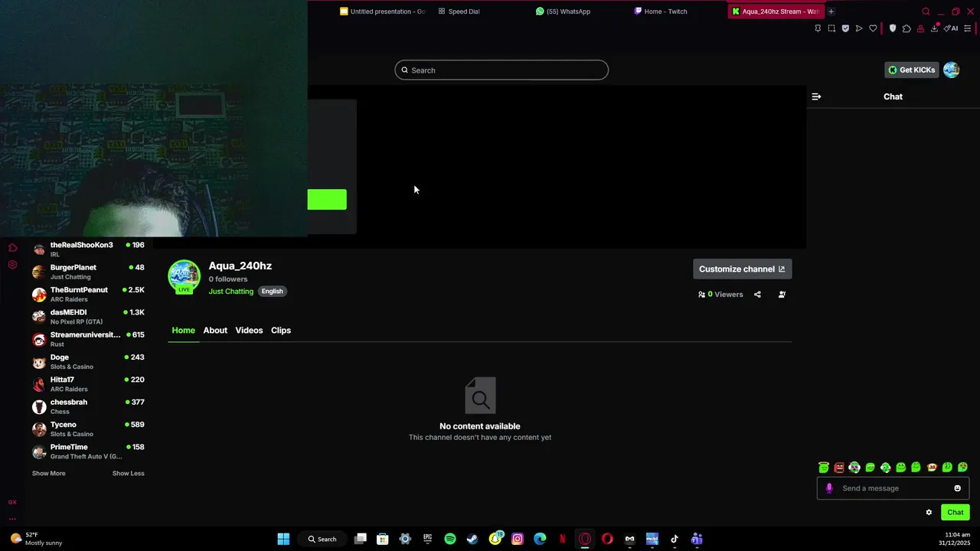The image size is (980, 551).
Task: Open a new browser tab with plus button
Action: point(831,11)
